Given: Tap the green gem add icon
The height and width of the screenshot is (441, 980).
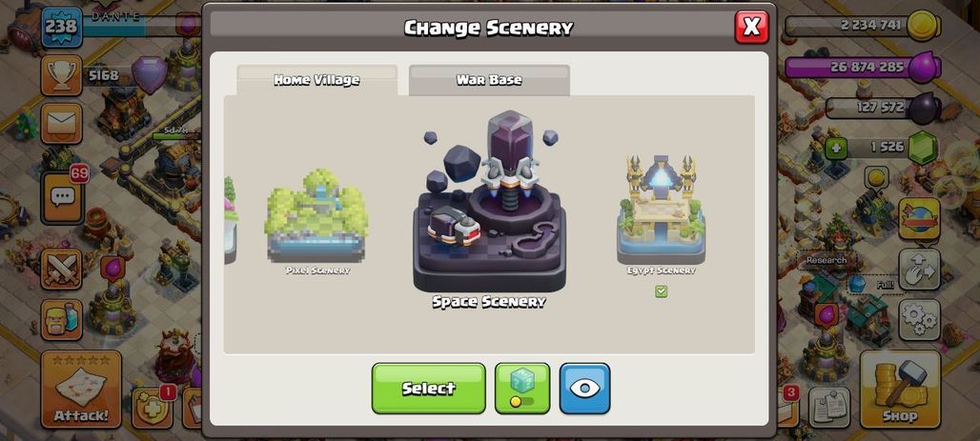Looking at the screenshot, I should pyautogui.click(x=836, y=148).
